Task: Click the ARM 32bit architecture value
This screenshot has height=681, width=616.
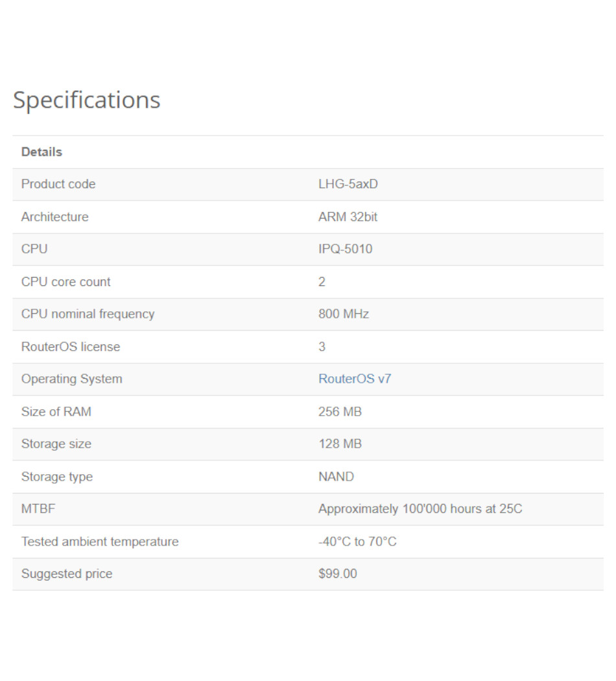Action: point(348,217)
